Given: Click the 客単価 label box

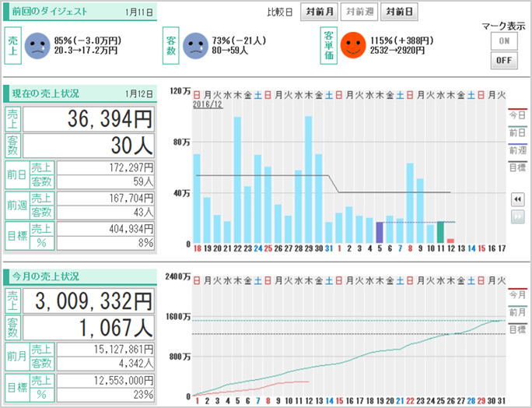Looking at the screenshot, I should 329,45.
